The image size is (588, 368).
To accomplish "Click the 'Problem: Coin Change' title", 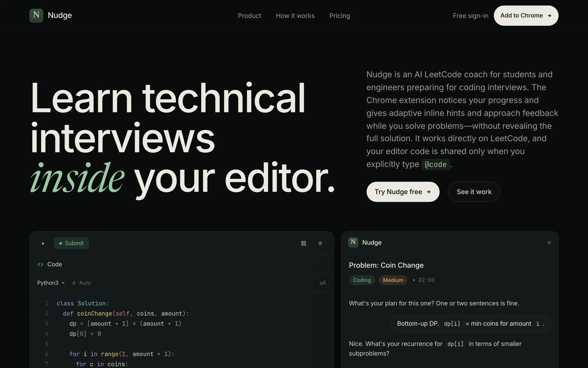I will [x=386, y=265].
